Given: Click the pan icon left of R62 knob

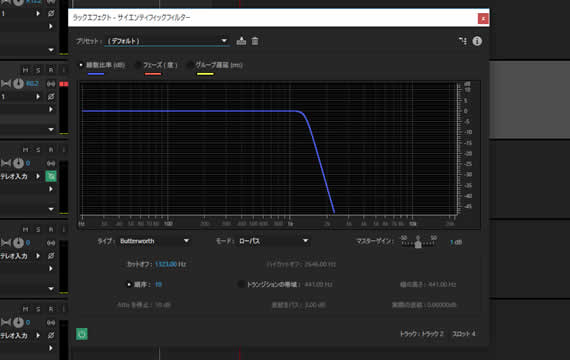Looking at the screenshot, I should coord(6,84).
